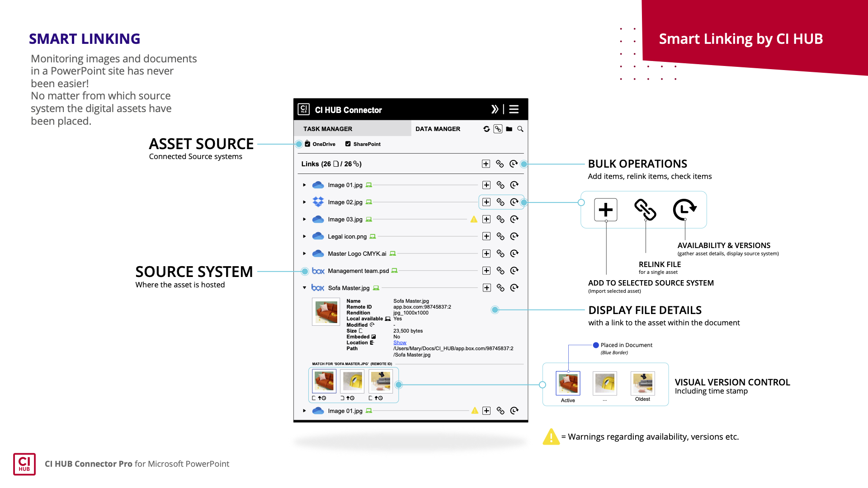Click the 23,500 bytes size value
868x488 pixels.
pos(408,331)
